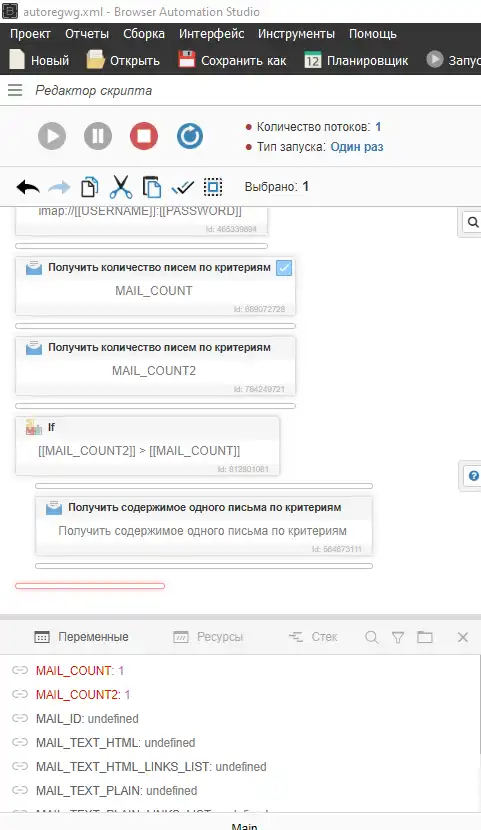Open the Планировщик scheduler

click(356, 60)
